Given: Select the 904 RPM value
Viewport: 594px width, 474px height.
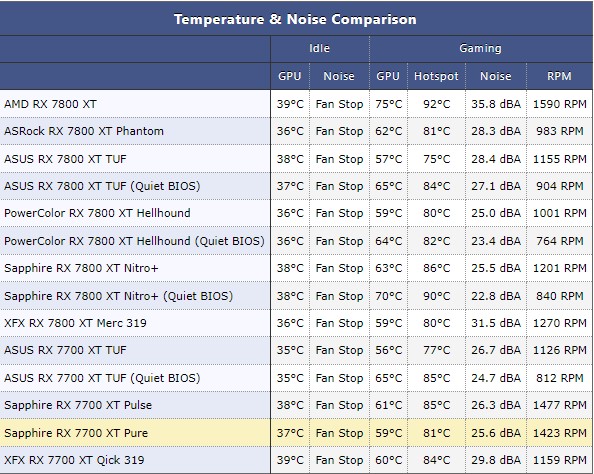Looking at the screenshot, I should click(560, 186).
